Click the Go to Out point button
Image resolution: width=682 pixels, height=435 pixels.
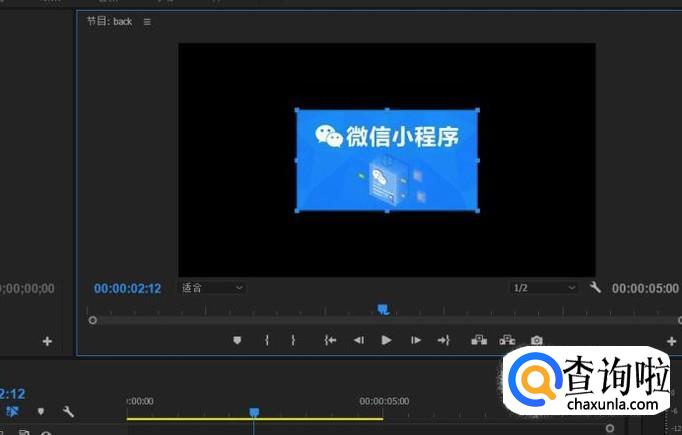click(x=444, y=341)
